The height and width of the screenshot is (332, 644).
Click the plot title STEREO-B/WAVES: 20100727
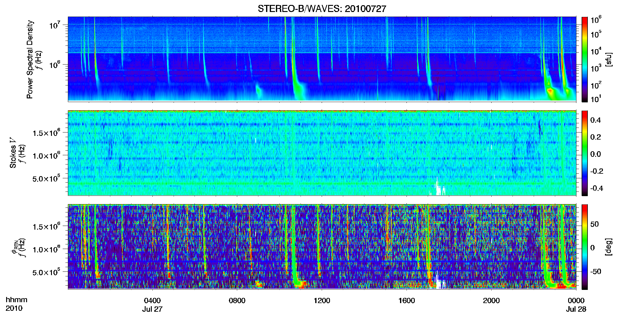pyautogui.click(x=322, y=9)
